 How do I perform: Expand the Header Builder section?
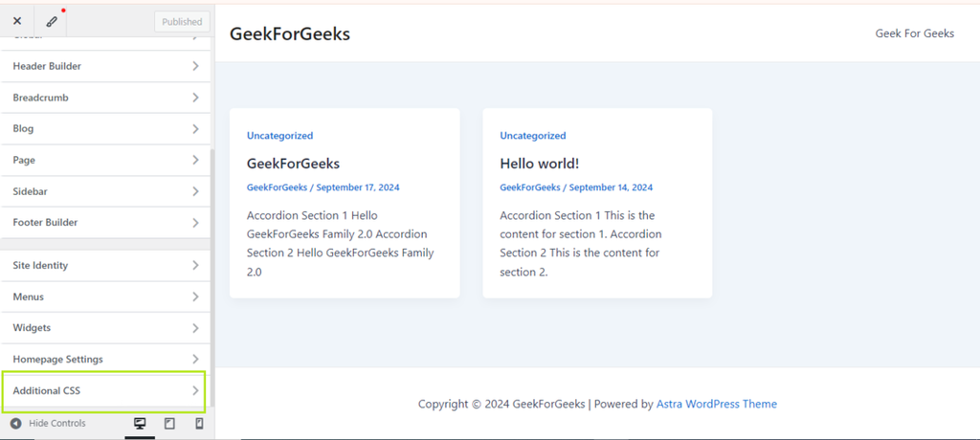point(103,66)
